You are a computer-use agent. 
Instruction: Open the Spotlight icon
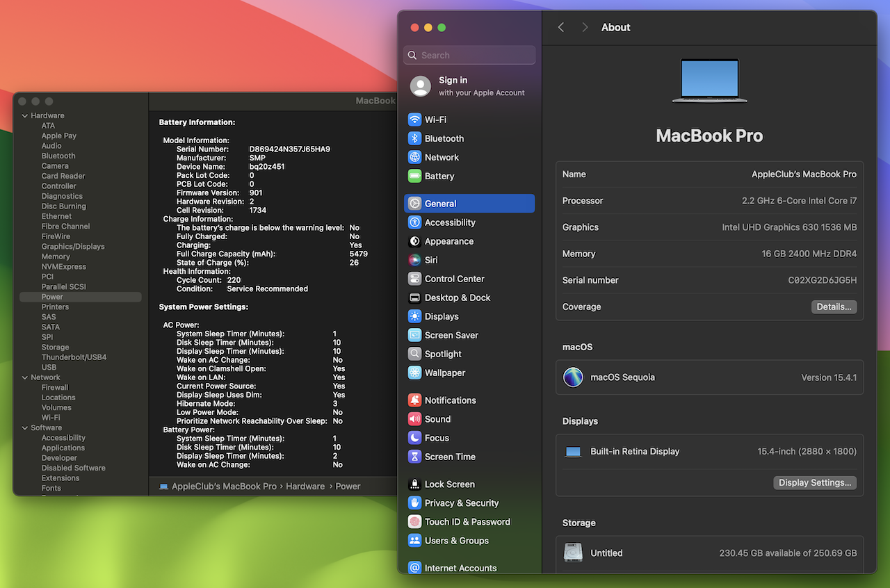[x=414, y=354]
